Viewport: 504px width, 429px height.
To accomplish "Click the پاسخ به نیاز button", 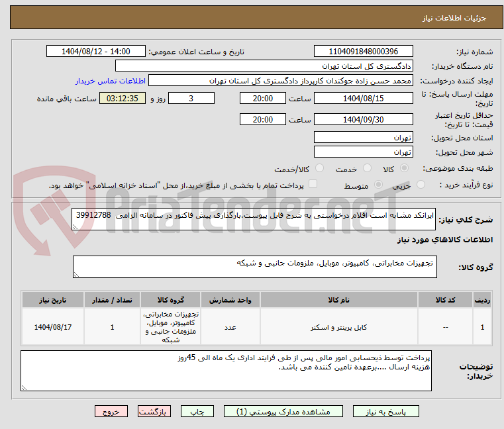I will point(385,411).
